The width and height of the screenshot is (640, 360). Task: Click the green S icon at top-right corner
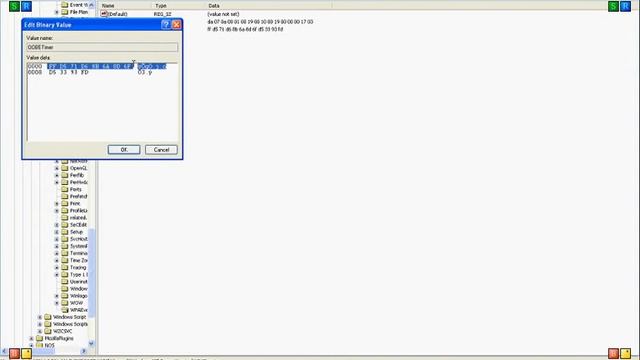613,6
